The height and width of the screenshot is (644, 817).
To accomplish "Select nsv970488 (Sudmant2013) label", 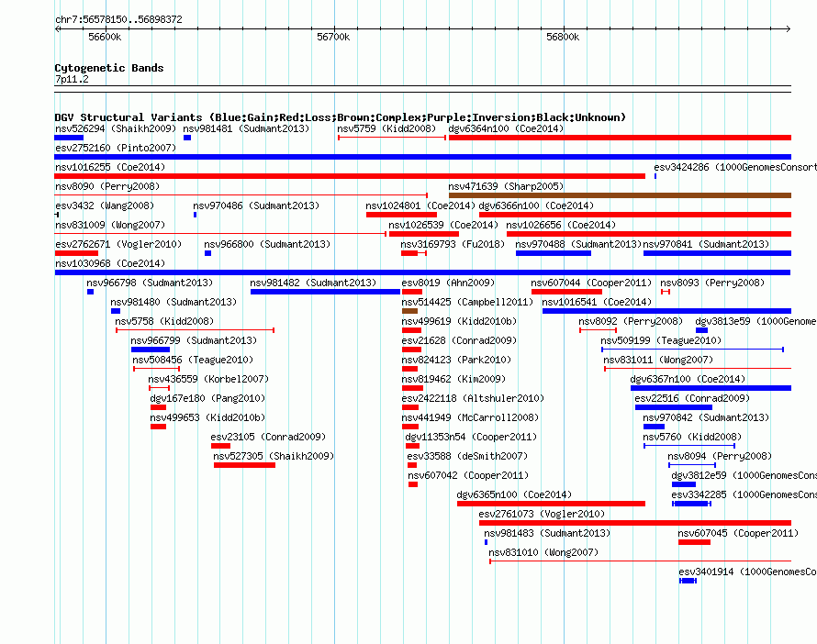I will [578, 244].
